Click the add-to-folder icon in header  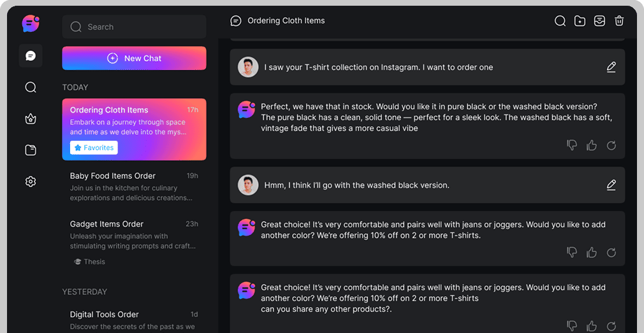pyautogui.click(x=580, y=21)
